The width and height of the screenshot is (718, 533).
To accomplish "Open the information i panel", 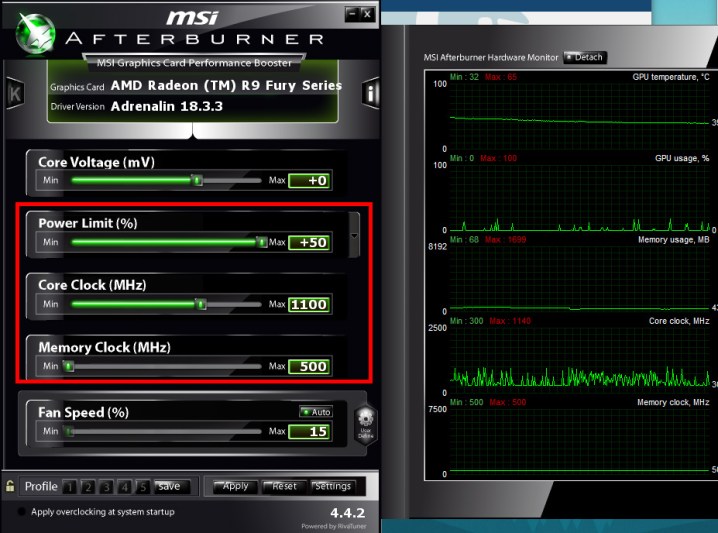I will click(369, 93).
